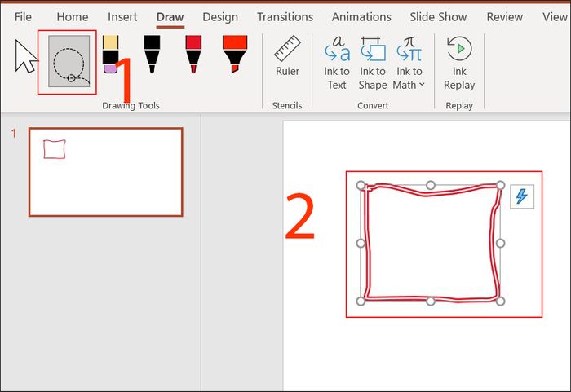Viewport: 571px width, 392px height.
Task: Pick the black pen
Action: click(152, 55)
